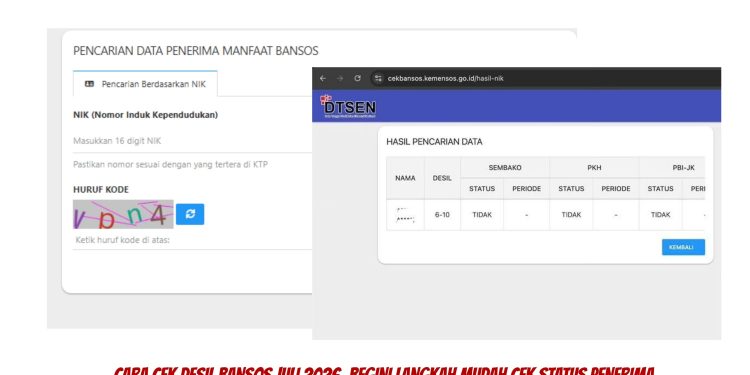Focus the Ketik huruf kode di atas field

point(192,240)
